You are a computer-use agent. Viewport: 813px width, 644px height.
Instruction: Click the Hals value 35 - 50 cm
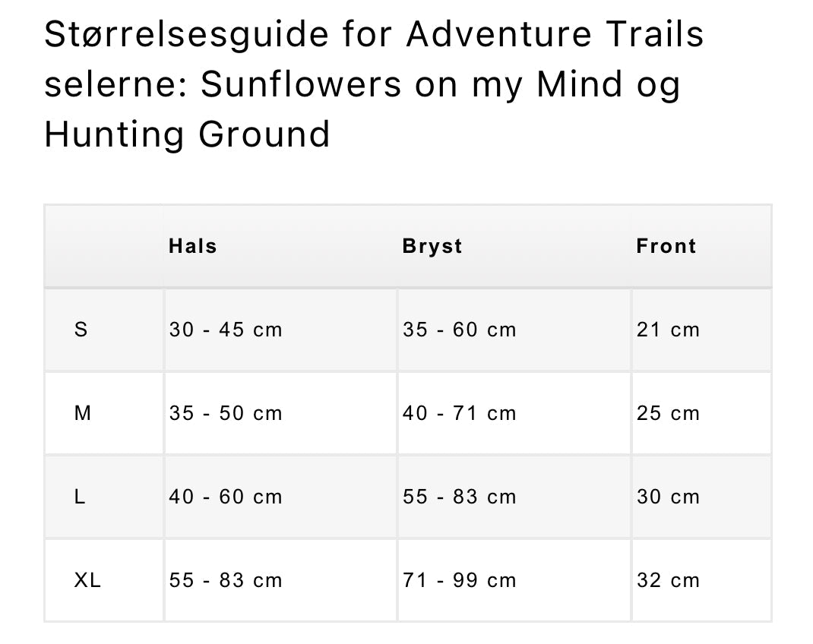[x=226, y=413]
